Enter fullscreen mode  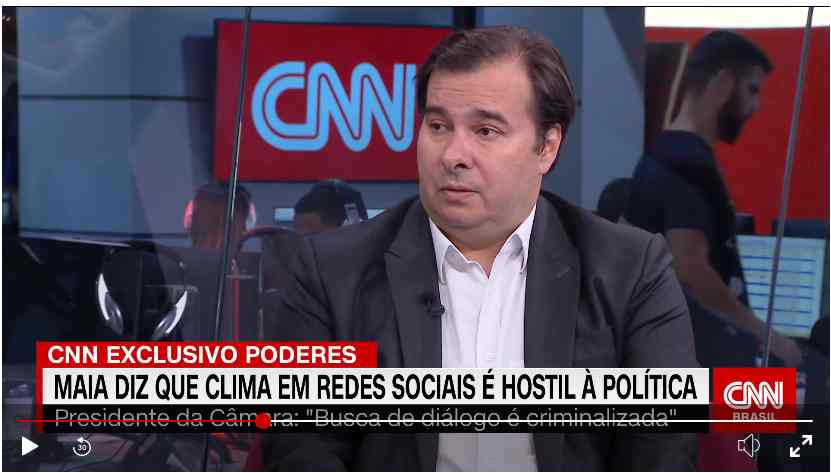coord(800,446)
